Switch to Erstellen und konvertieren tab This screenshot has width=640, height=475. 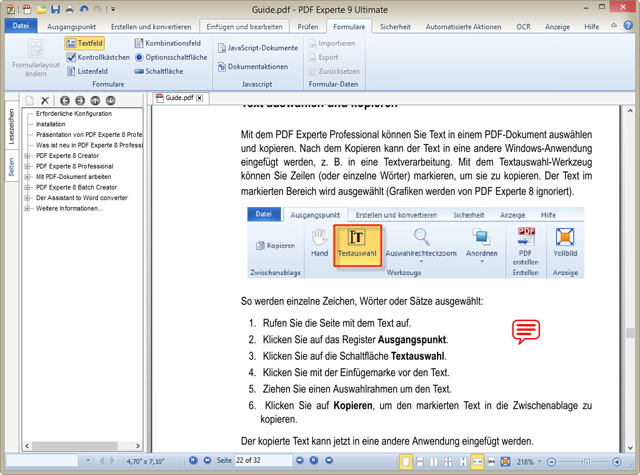151,27
